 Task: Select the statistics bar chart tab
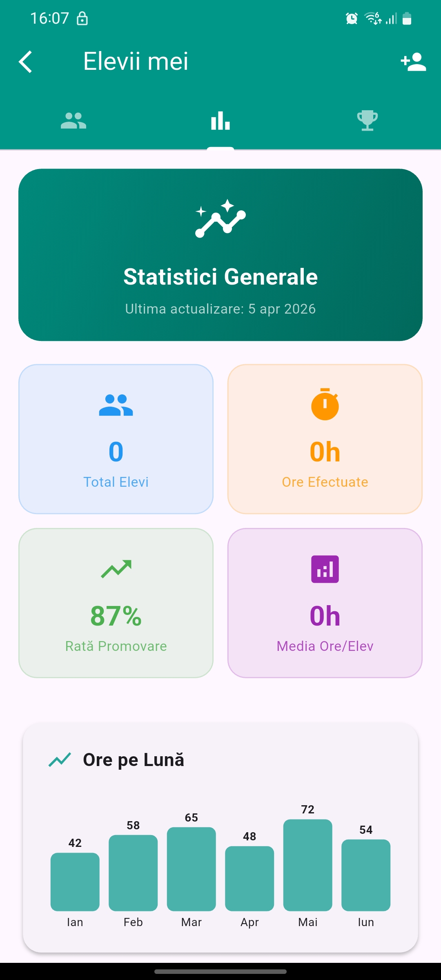[x=220, y=121]
